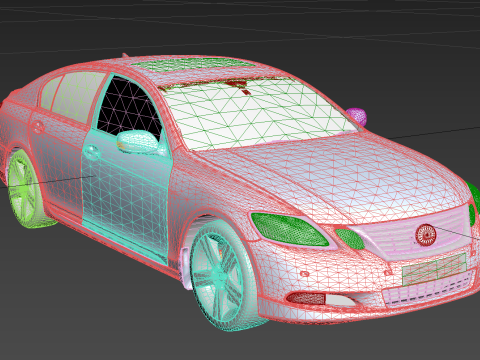This screenshot has width=480, height=360.
Task: Select the large green headlight mesh
Action: tap(289, 229)
